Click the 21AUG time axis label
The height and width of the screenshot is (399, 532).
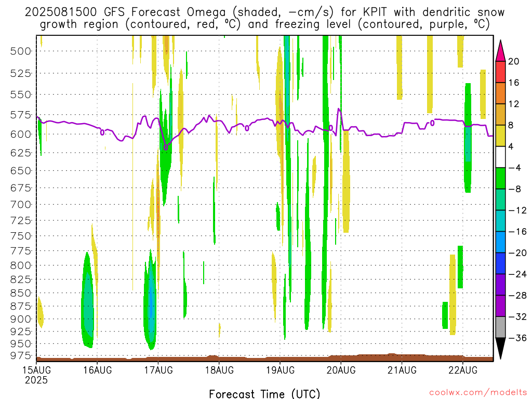(x=402, y=370)
